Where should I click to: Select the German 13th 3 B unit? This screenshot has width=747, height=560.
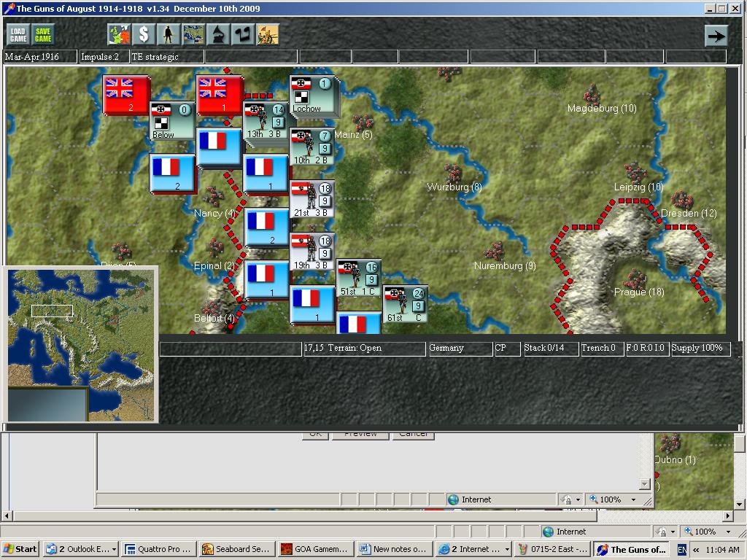coord(266,121)
